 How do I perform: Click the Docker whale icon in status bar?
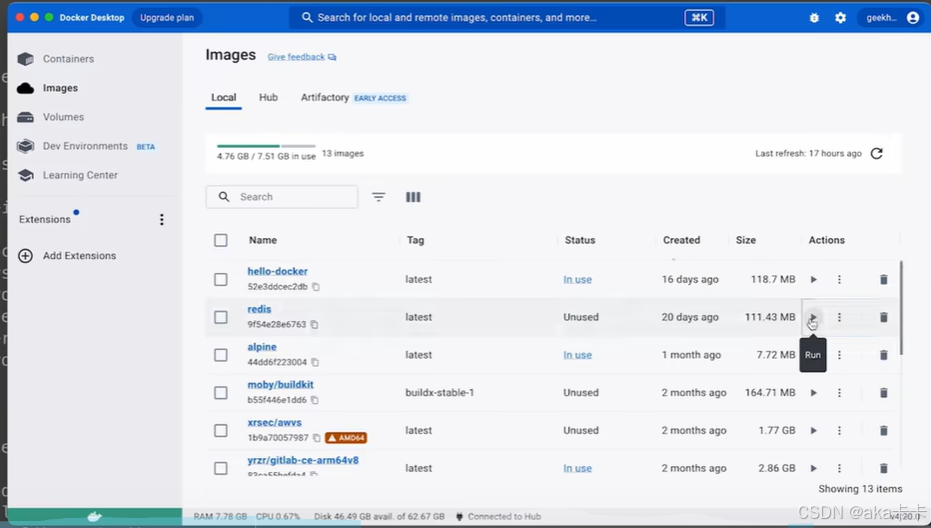pyautogui.click(x=94, y=517)
